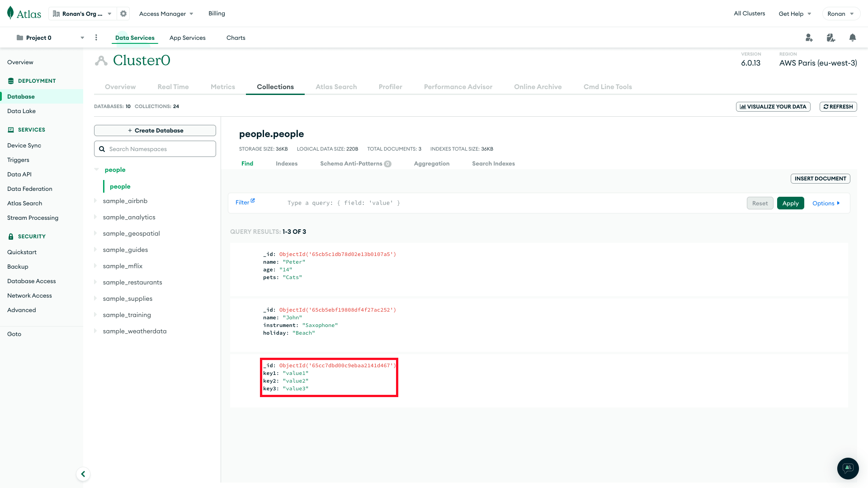Screen dimensions: 868x488
Task: Open the Indexes collection tab
Action: (287, 163)
